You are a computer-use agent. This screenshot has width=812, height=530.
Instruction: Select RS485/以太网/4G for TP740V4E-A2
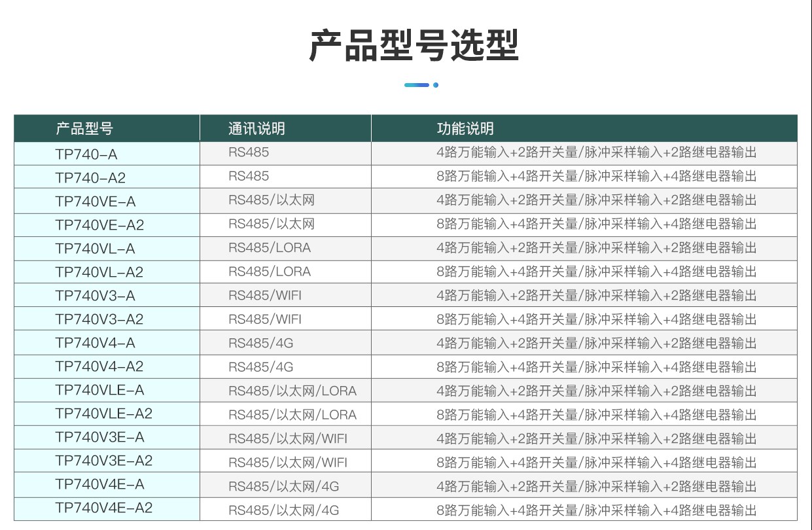click(284, 510)
